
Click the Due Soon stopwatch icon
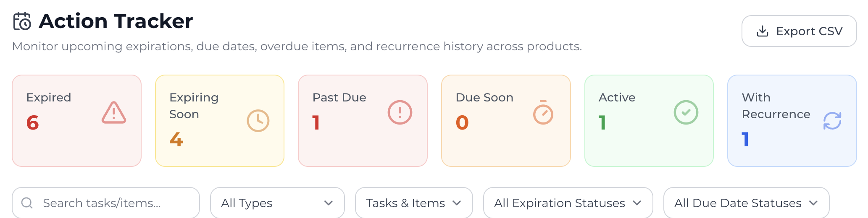(x=543, y=113)
